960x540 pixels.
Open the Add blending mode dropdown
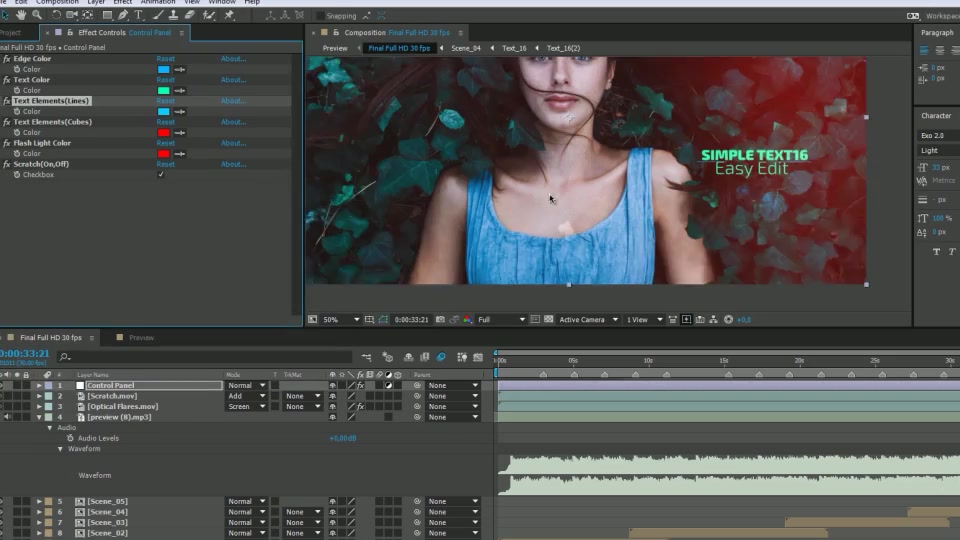[x=246, y=396]
